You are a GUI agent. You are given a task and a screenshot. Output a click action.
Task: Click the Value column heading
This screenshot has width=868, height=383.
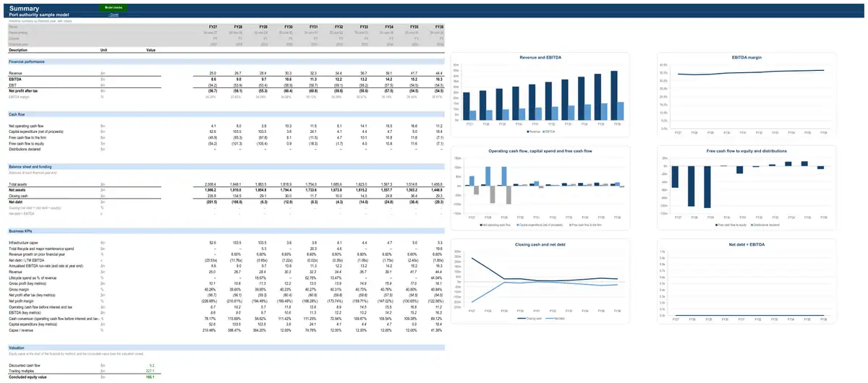(150, 50)
